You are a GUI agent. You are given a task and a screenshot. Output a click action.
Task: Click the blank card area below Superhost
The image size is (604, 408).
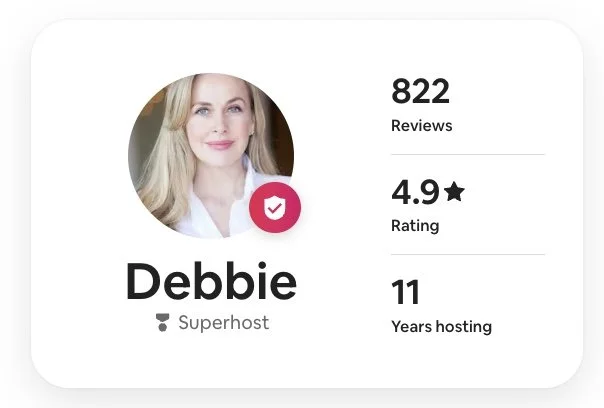211,358
